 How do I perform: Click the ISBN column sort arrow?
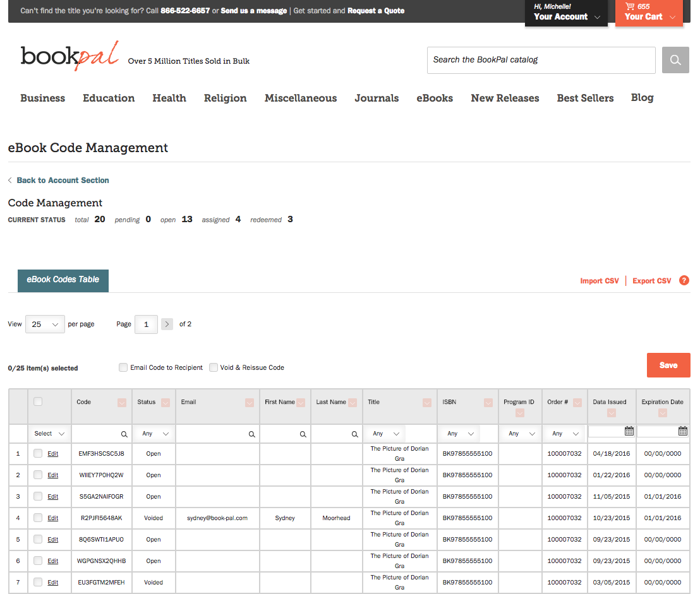(x=488, y=403)
